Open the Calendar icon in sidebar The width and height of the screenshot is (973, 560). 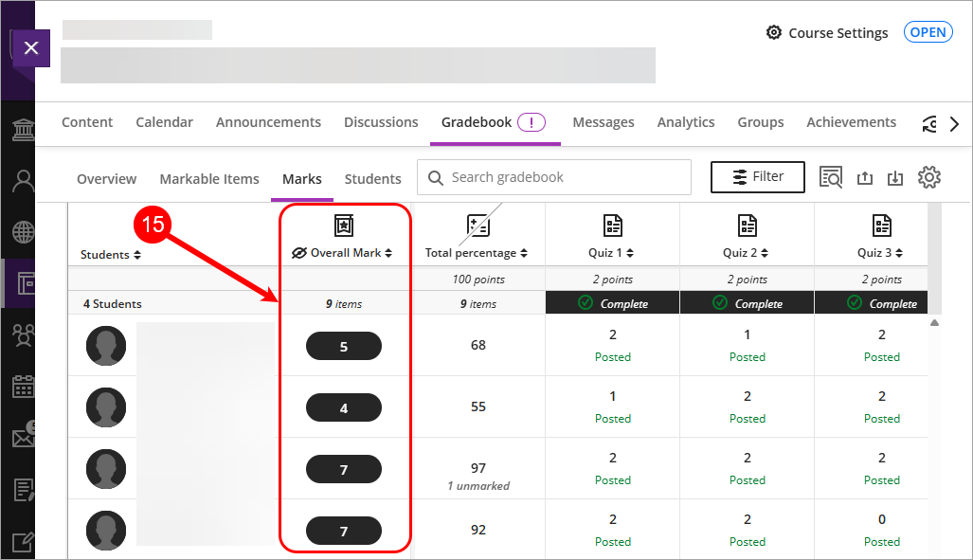click(x=23, y=387)
